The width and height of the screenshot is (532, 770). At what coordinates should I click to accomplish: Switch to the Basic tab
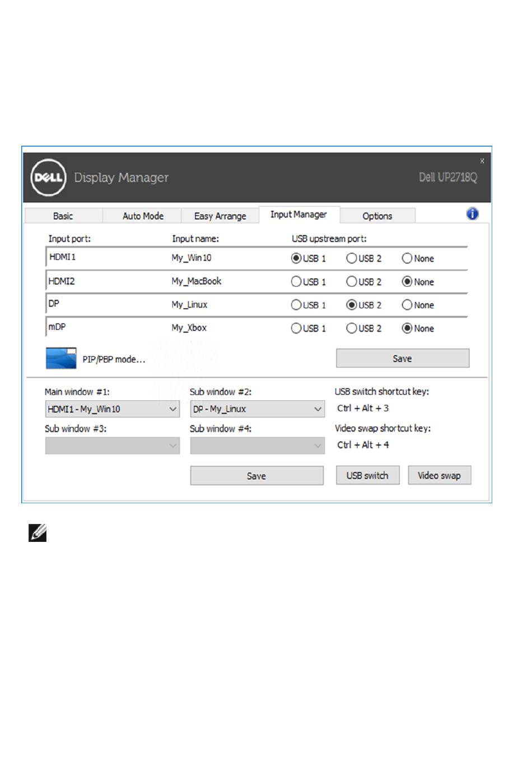click(63, 216)
